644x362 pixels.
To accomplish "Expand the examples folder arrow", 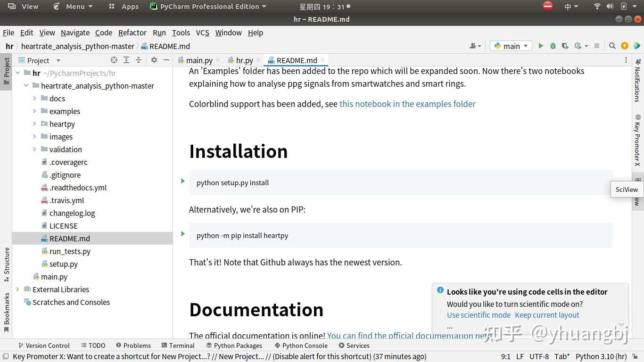I will click(x=34, y=111).
